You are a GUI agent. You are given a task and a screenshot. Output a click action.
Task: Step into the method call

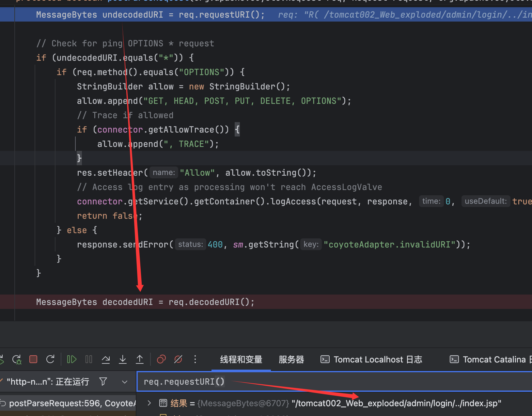coord(123,360)
